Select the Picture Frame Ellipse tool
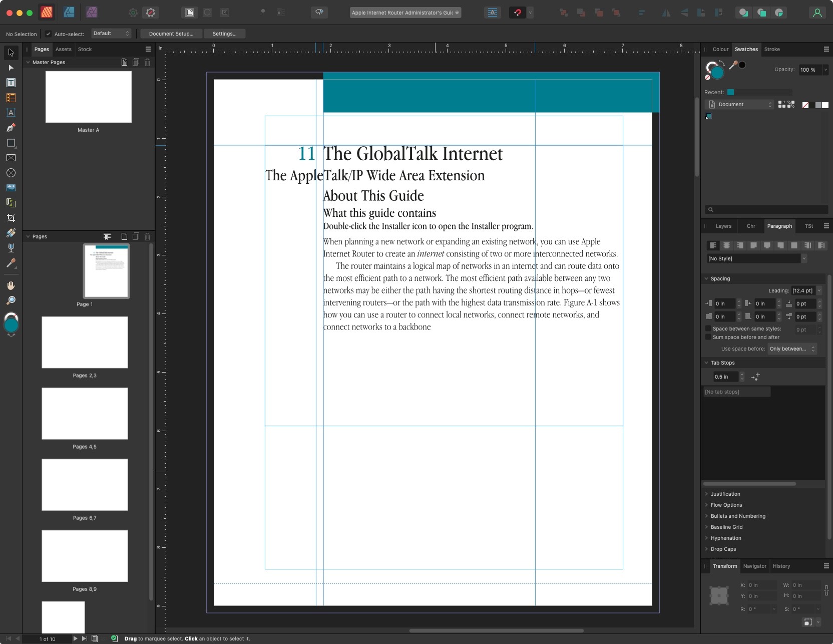The height and width of the screenshot is (644, 833). tap(11, 173)
